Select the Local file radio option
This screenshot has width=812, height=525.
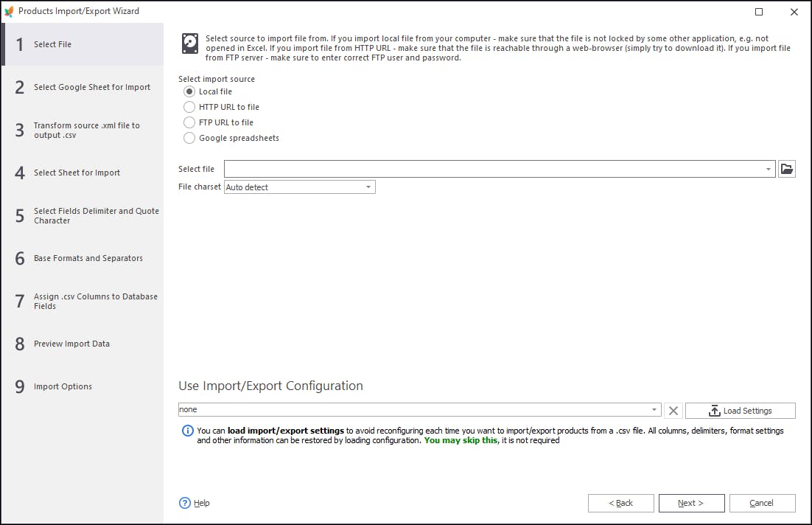(x=189, y=91)
